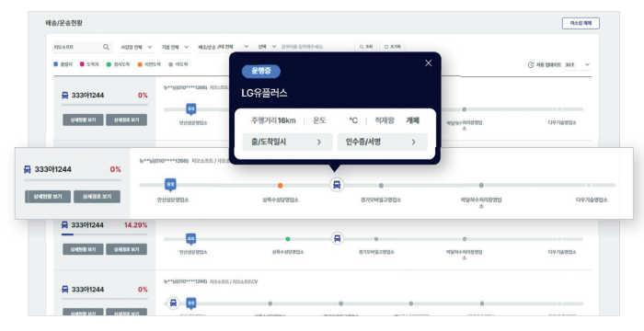Click the blue 출발 marker in the top row

tap(191, 109)
